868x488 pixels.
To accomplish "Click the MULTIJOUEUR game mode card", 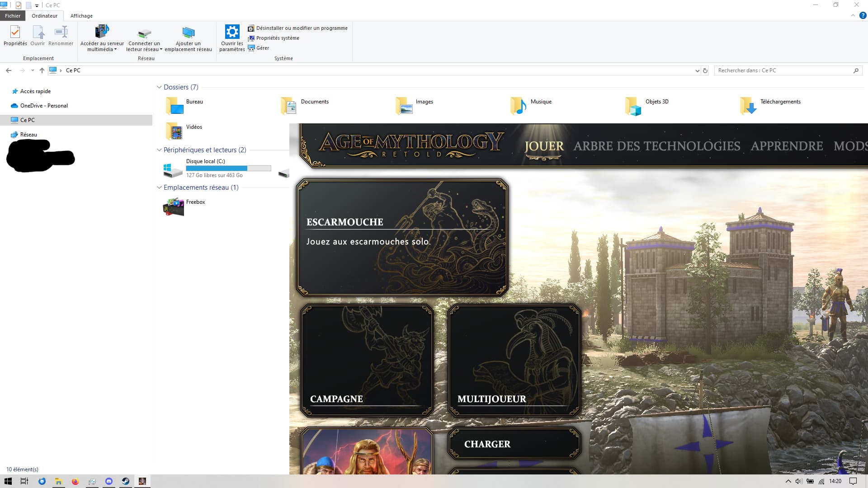I will tap(514, 360).
